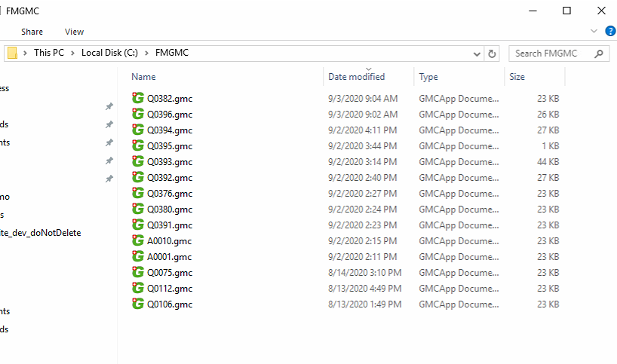Expand the ribbon with the chevron
The width and height of the screenshot is (617, 364).
pyautogui.click(x=594, y=32)
